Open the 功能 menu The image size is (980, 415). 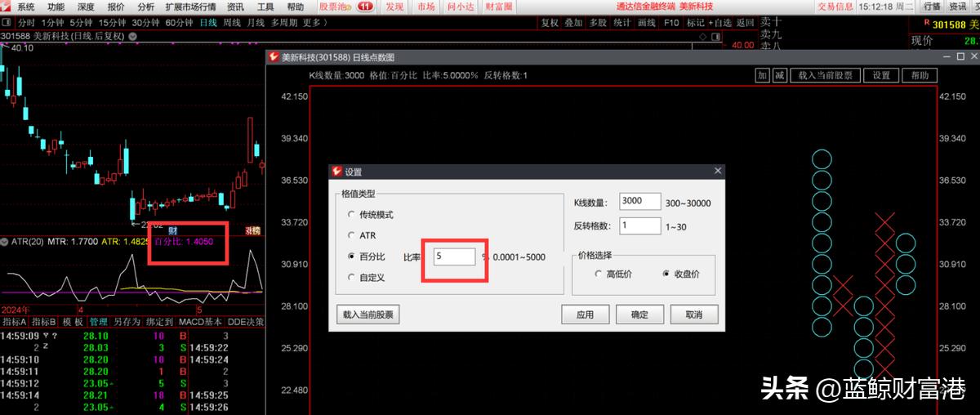point(56,7)
